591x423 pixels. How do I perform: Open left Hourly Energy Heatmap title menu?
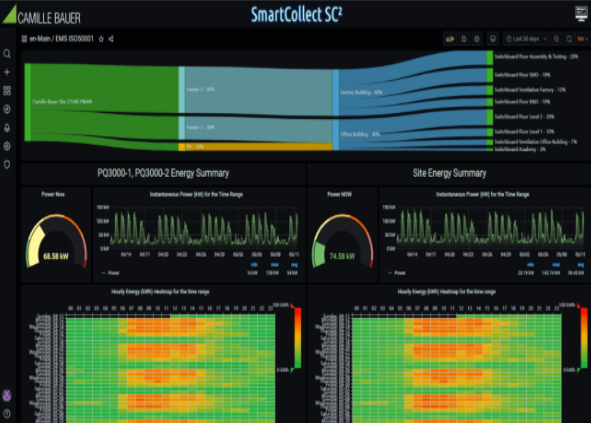point(160,291)
